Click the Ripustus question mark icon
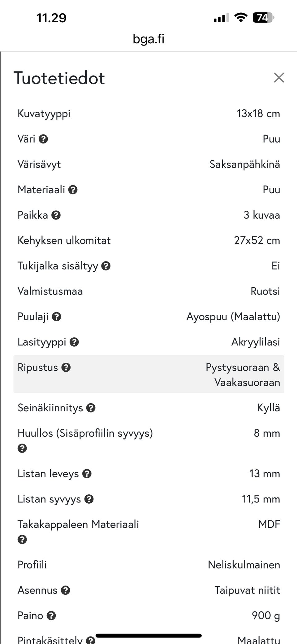Screen dimensions: 297x644 66,367
